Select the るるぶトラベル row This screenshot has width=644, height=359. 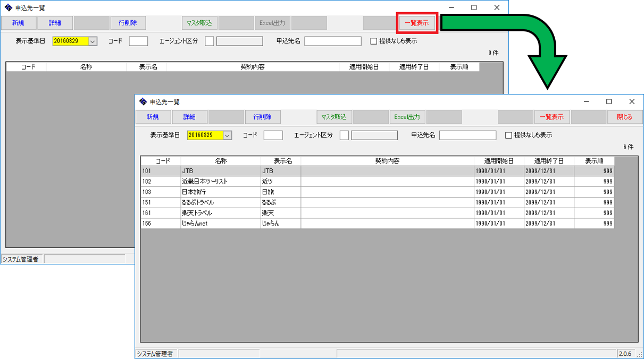coord(377,202)
